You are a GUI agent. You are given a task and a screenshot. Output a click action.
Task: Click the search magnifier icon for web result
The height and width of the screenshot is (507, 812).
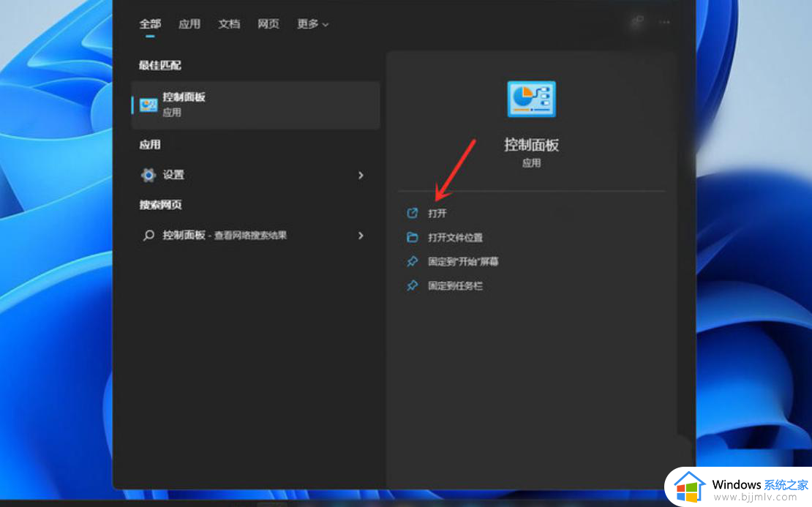point(149,236)
